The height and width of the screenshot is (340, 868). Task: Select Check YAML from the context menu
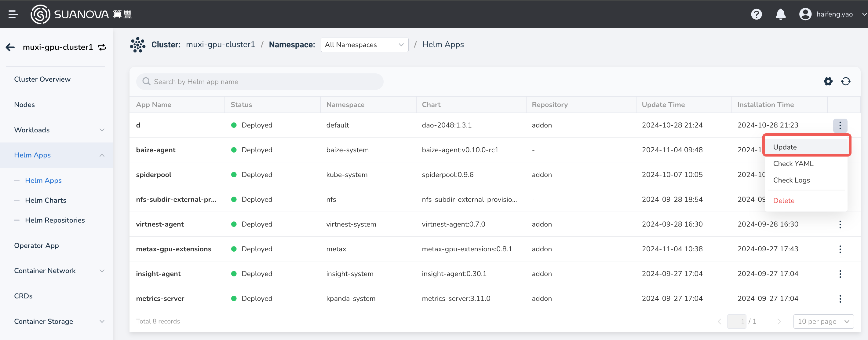click(807, 164)
